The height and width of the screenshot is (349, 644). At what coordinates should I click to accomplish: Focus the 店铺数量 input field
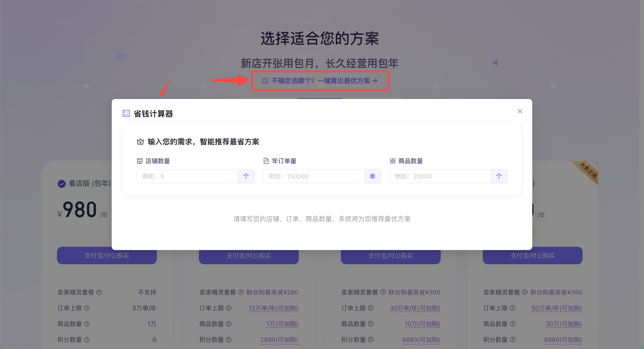[187, 176]
